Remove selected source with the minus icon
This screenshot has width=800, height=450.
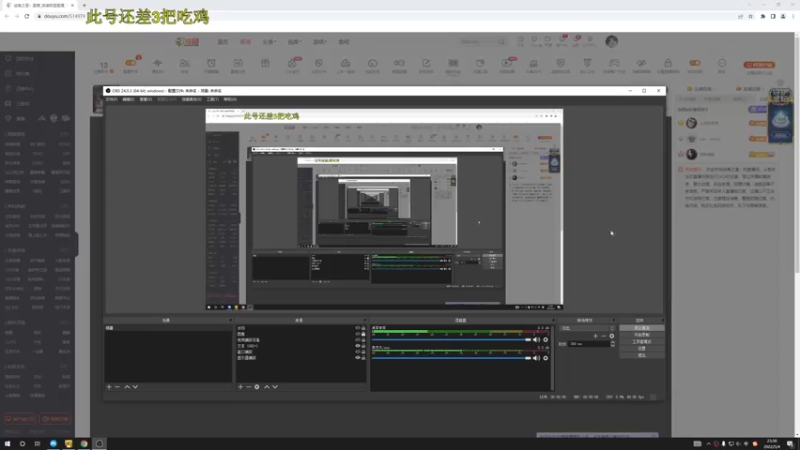[249, 387]
